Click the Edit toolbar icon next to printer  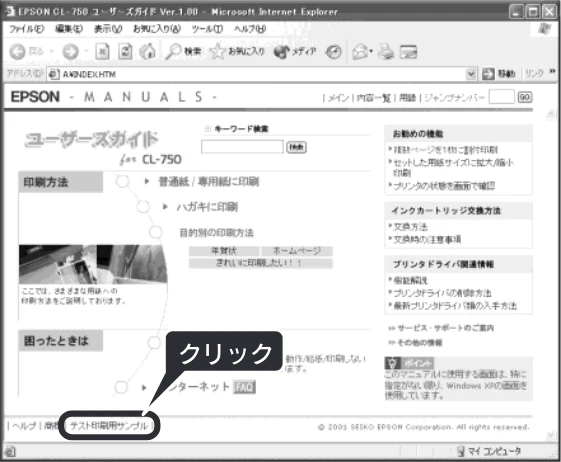408,52
